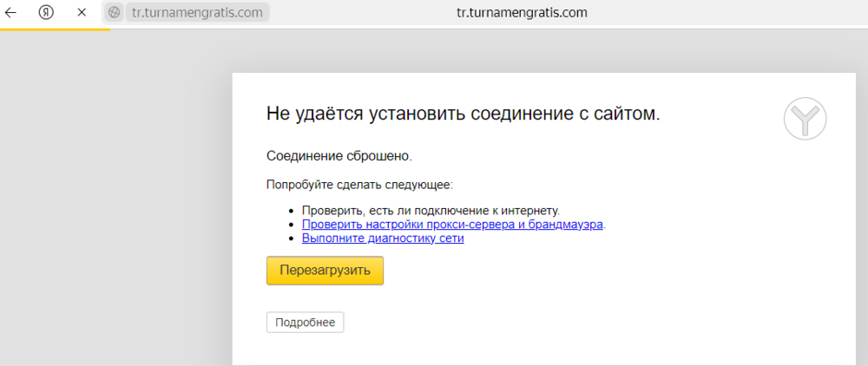Open the network diagnostics link
868x366 pixels.
[x=383, y=239]
